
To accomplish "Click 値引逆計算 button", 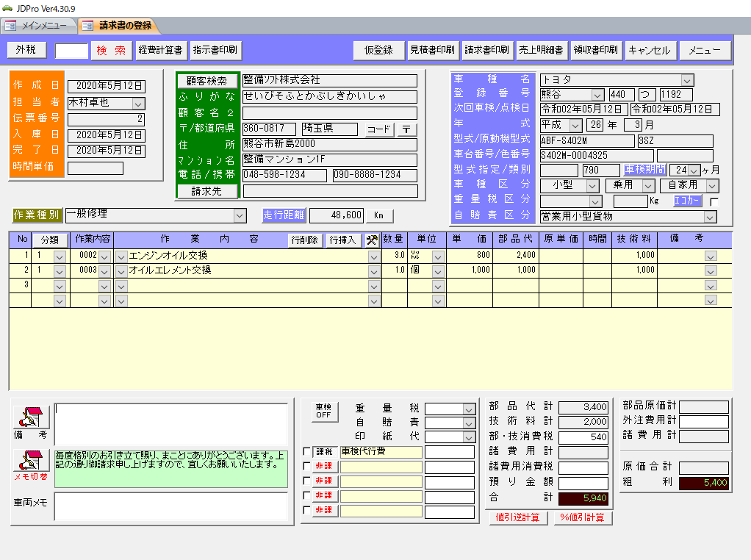I will click(518, 518).
